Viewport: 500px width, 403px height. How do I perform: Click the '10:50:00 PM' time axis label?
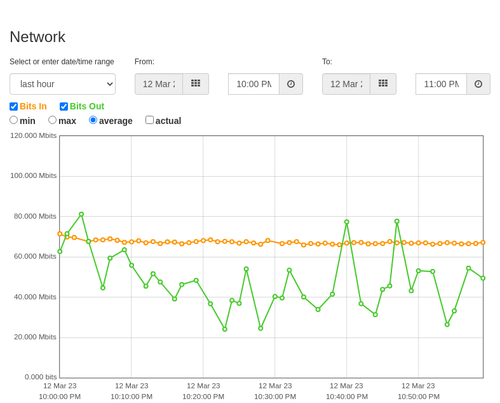click(419, 397)
